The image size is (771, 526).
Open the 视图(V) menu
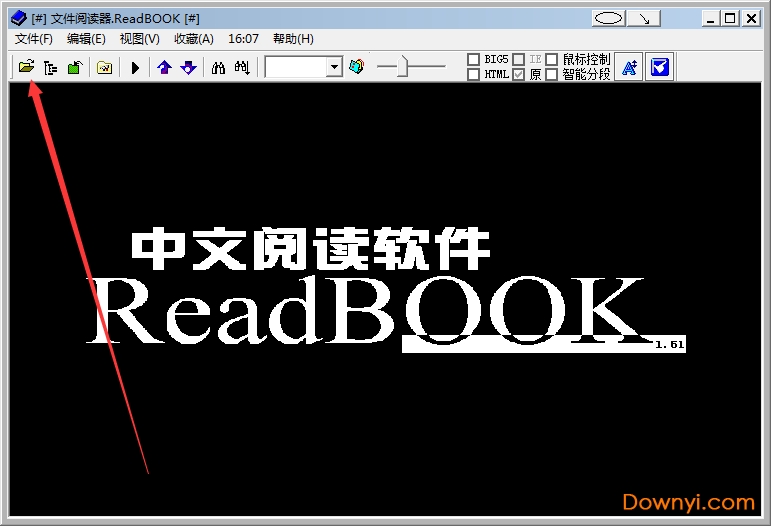pyautogui.click(x=139, y=39)
